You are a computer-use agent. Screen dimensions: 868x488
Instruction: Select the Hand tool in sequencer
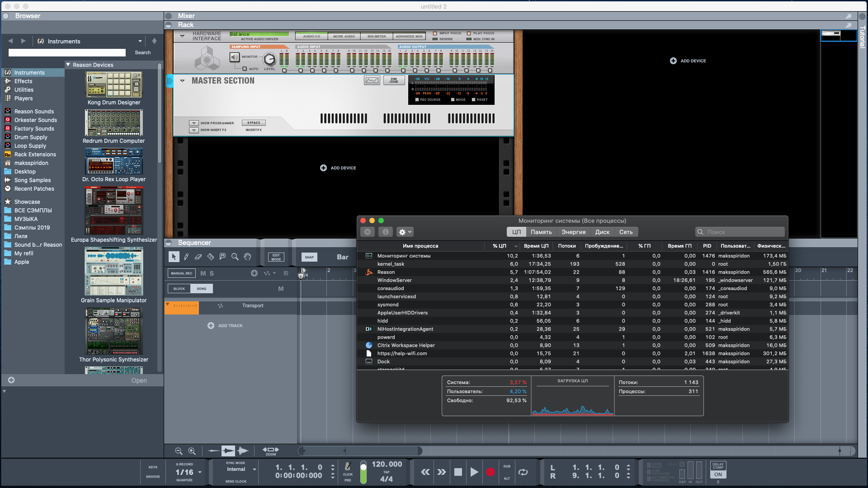pyautogui.click(x=247, y=257)
